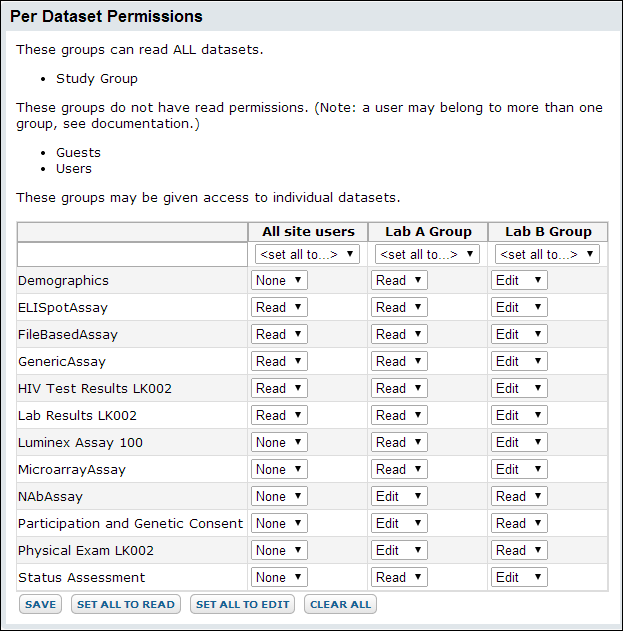Image resolution: width=623 pixels, height=631 pixels.
Task: Open HIV Test Results LK002 Lab A dropdown
Action: click(x=399, y=388)
